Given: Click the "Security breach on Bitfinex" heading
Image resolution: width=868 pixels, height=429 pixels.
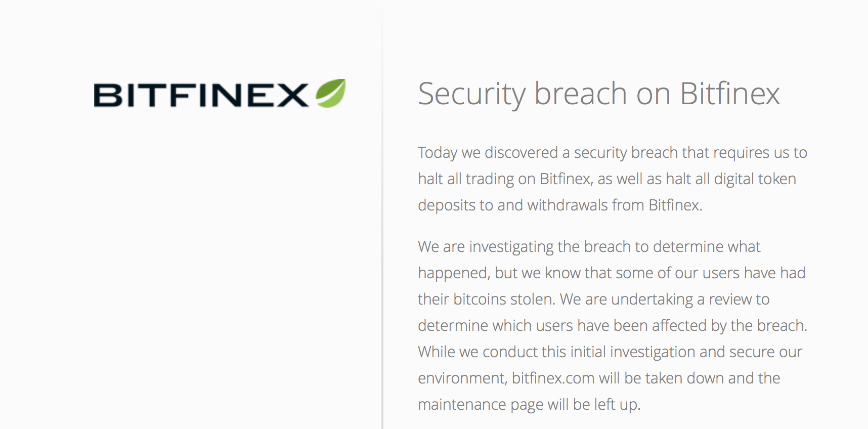Looking at the screenshot, I should [x=598, y=94].
